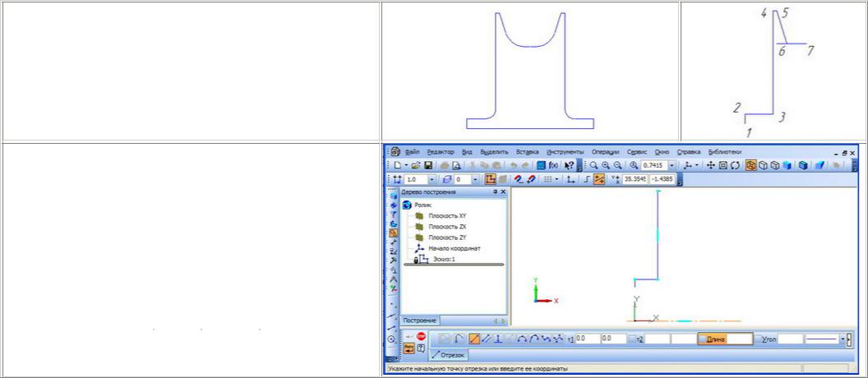Click the disable snaps magnet icon
The height and width of the screenshot is (378, 868).
[530, 179]
